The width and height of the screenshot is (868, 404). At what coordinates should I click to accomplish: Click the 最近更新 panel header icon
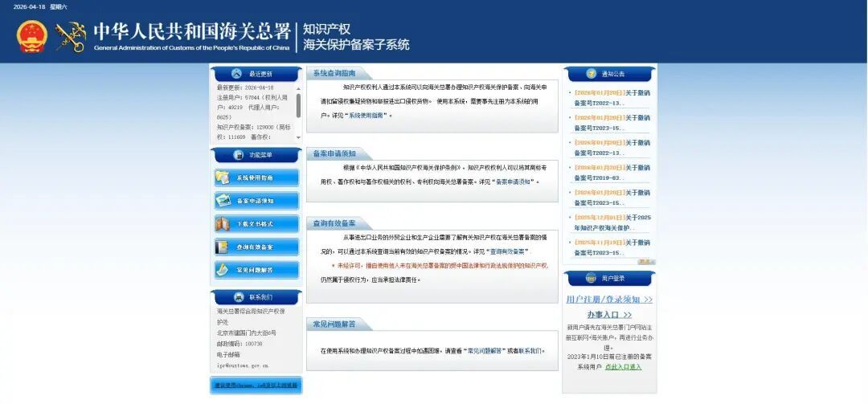(x=236, y=74)
